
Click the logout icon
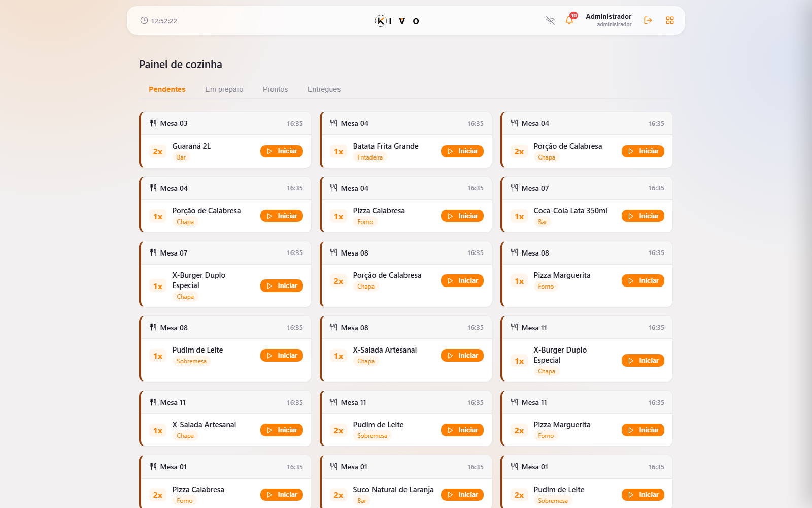(x=648, y=20)
